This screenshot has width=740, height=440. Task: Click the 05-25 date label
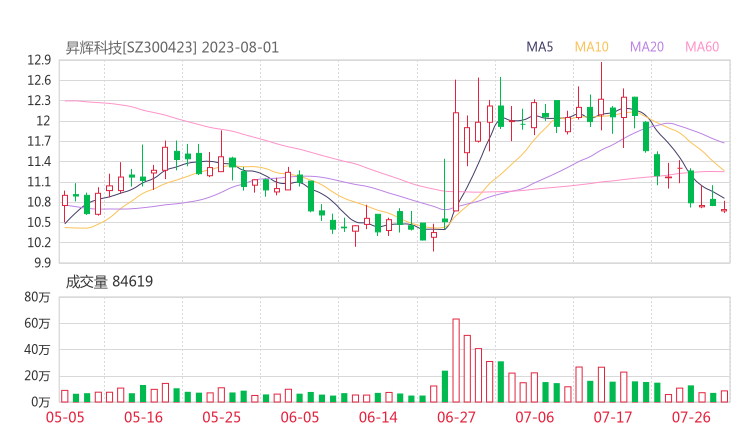click(x=221, y=417)
